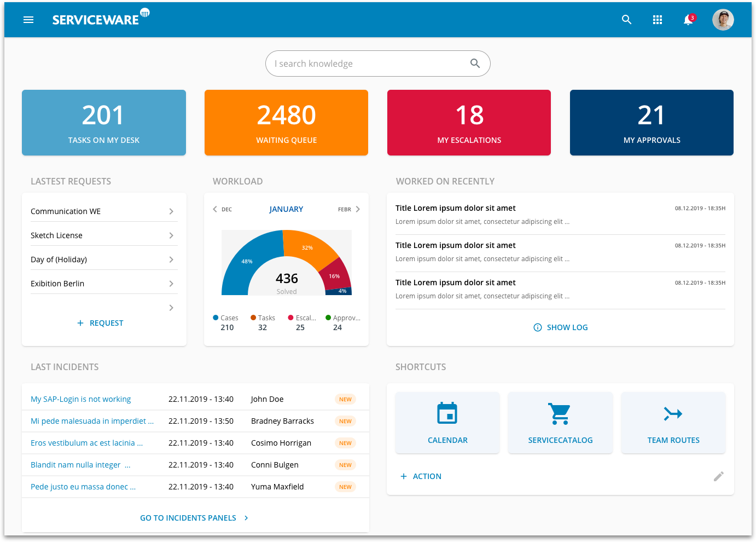Open the Tasks On My Desk tile

(104, 123)
